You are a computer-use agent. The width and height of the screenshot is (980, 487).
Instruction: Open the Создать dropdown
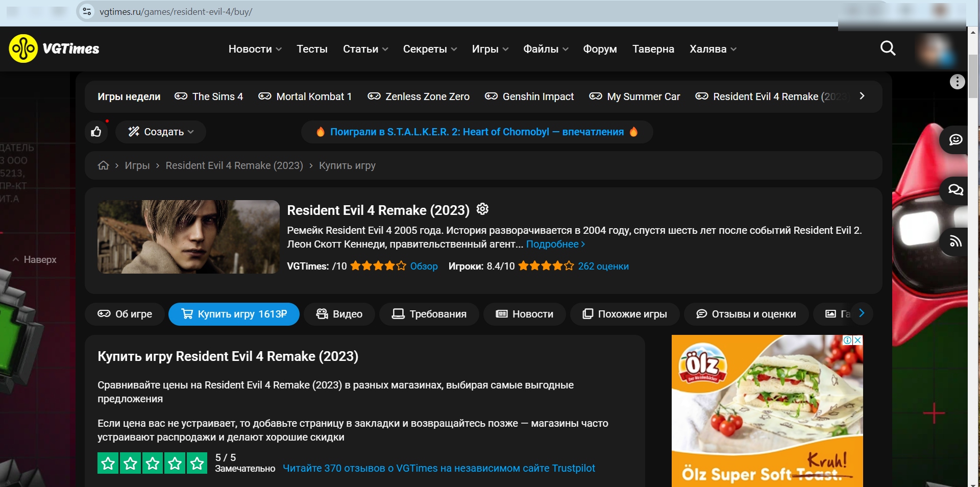click(x=161, y=132)
